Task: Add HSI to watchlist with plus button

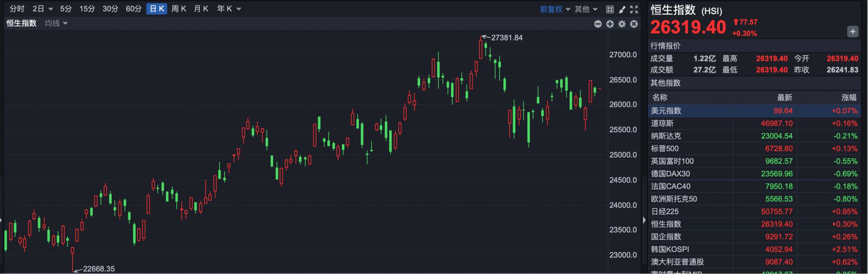Action: pos(852,32)
